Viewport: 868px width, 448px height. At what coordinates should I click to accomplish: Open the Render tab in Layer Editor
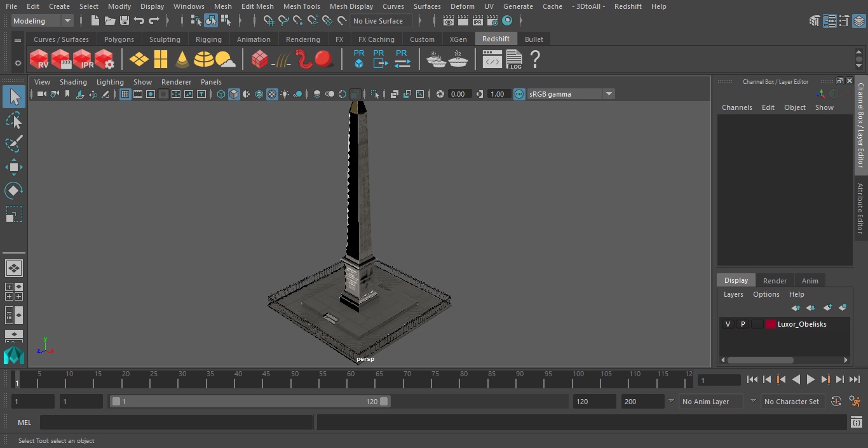click(775, 281)
